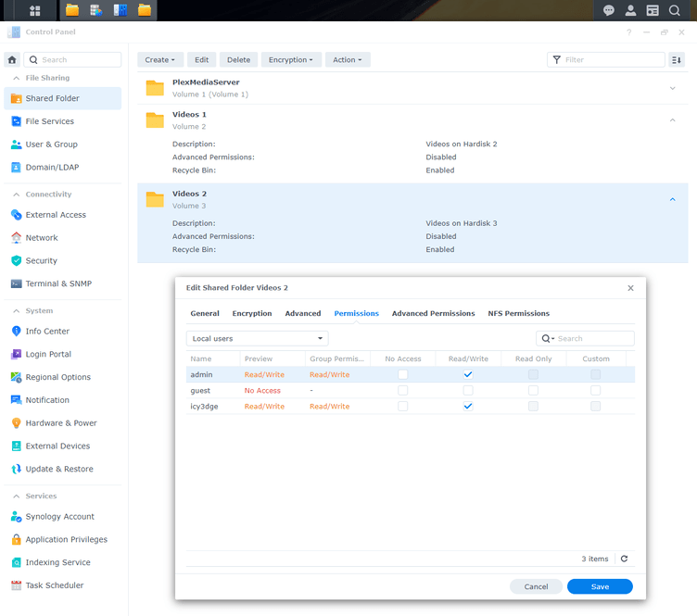Screen dimensions: 697x616
Task: Switch to the NFS Permissions tab
Action: [x=519, y=313]
